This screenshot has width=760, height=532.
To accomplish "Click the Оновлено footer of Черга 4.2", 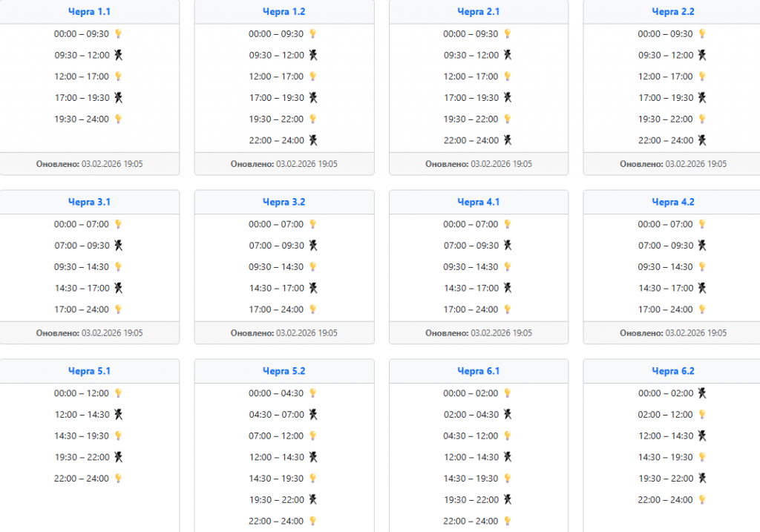I will click(x=673, y=333).
